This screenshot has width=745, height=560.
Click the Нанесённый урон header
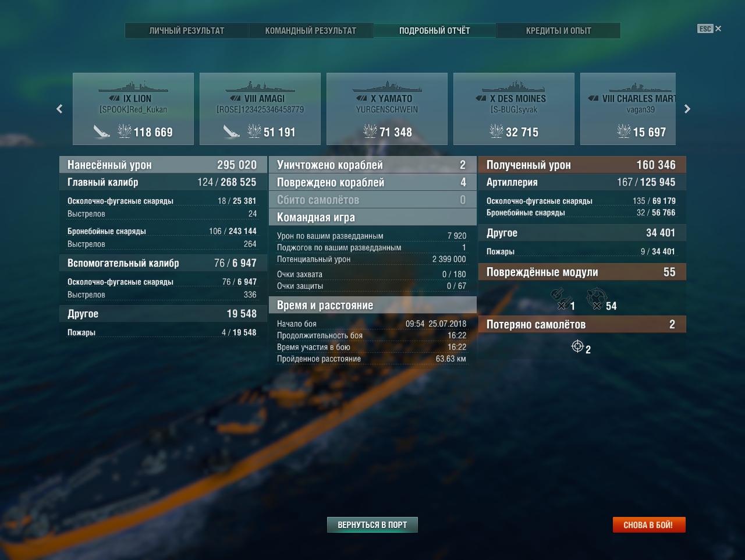pyautogui.click(x=163, y=165)
